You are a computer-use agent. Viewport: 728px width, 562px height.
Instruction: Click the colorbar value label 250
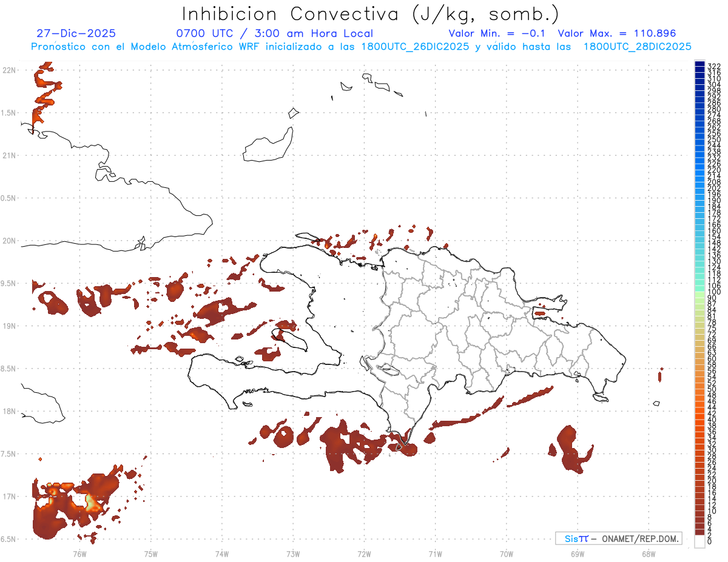714,139
